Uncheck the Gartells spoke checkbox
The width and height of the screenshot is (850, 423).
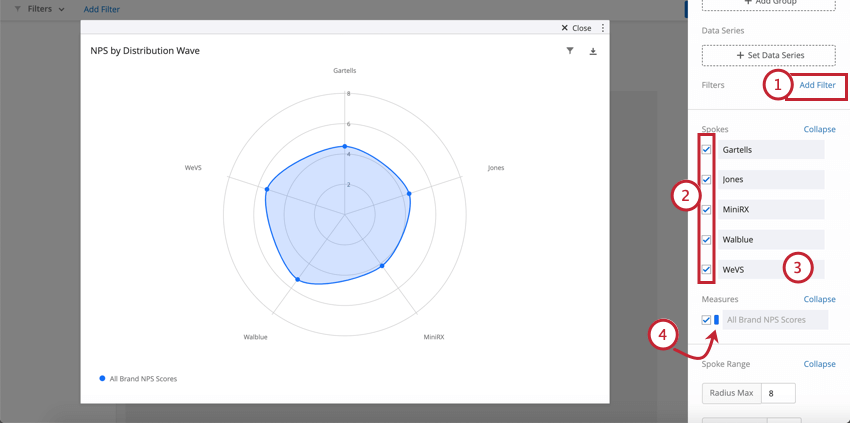[x=706, y=150]
